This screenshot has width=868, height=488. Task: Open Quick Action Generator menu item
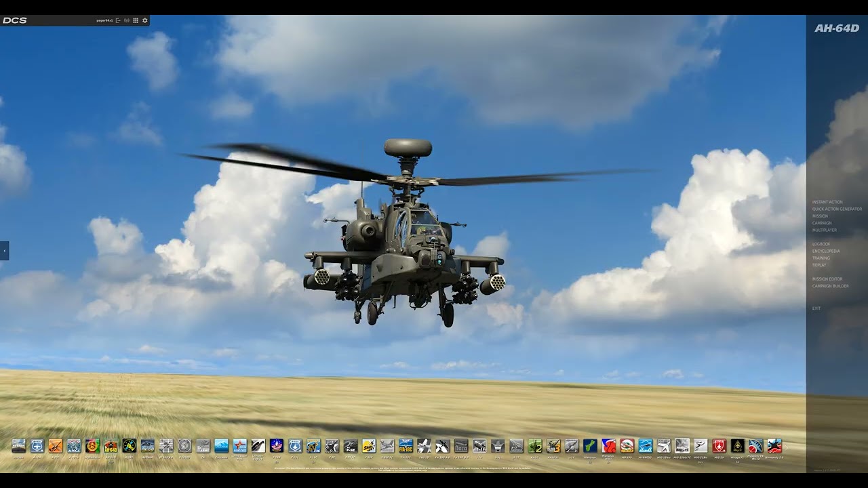pos(837,209)
